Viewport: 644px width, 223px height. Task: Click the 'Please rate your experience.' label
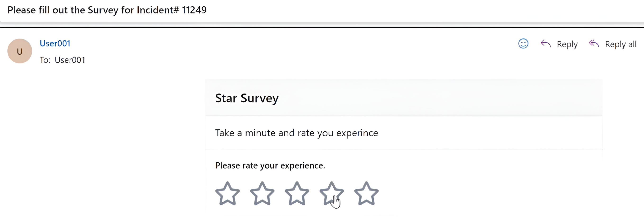(x=270, y=165)
